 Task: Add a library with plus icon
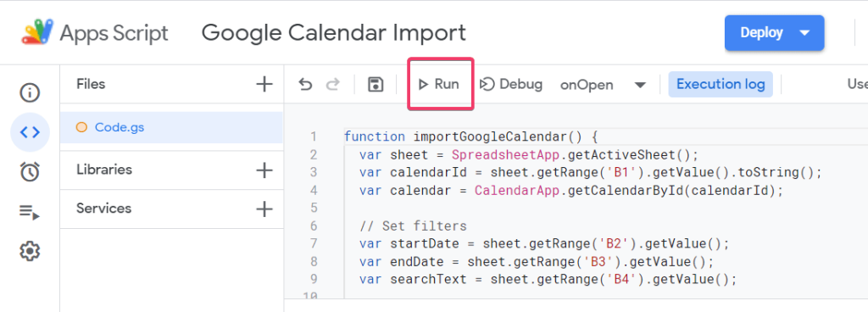(264, 170)
